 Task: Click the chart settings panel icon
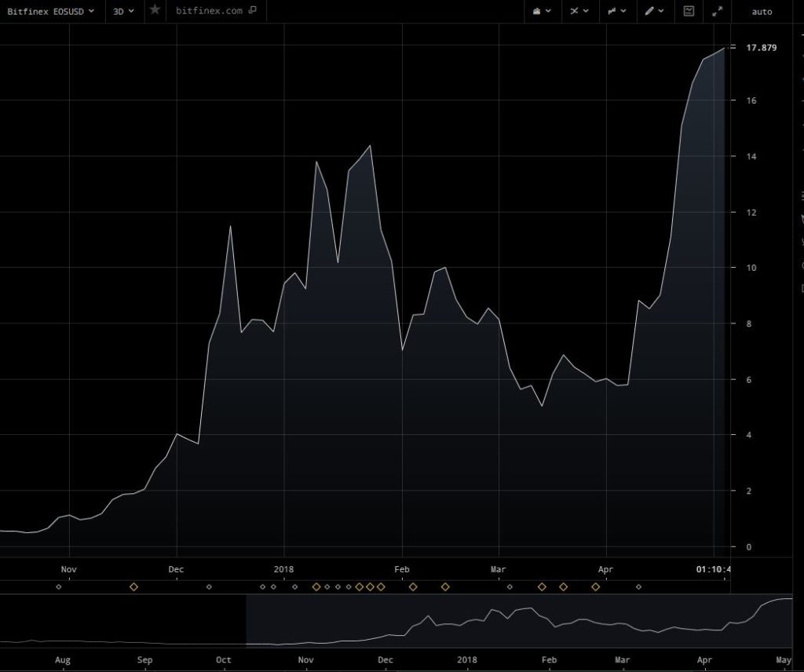689,11
